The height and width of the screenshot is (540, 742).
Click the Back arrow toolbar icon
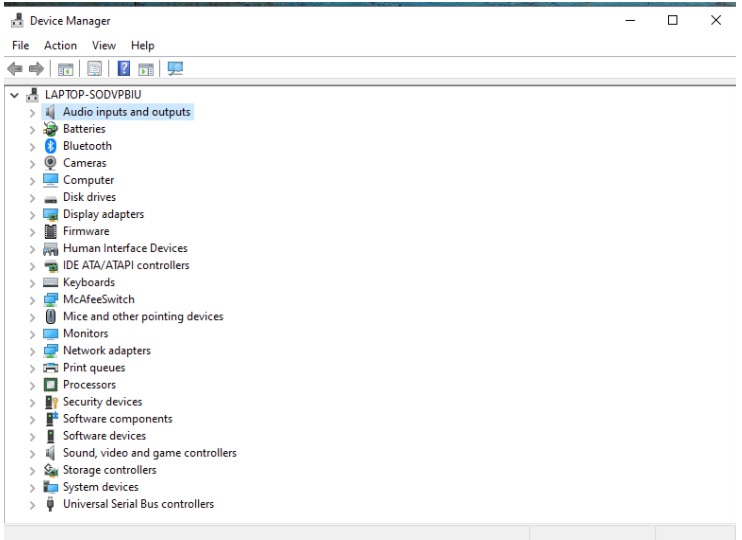15,69
